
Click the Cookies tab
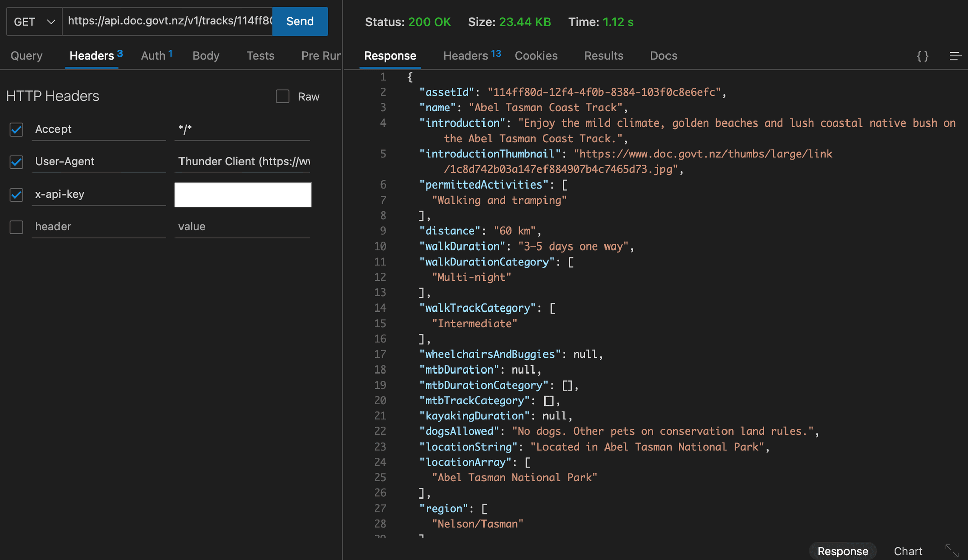pos(536,55)
